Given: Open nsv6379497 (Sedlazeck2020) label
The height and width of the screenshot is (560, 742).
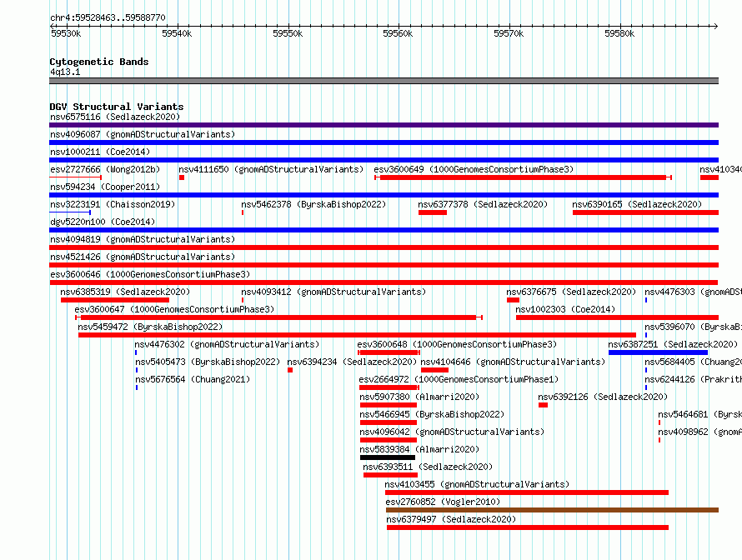Looking at the screenshot, I should [x=451, y=519].
